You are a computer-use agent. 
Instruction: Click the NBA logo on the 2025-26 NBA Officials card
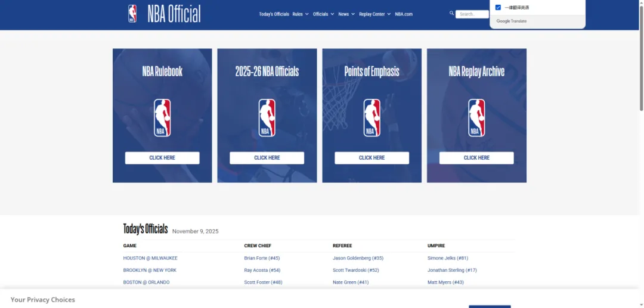[267, 118]
